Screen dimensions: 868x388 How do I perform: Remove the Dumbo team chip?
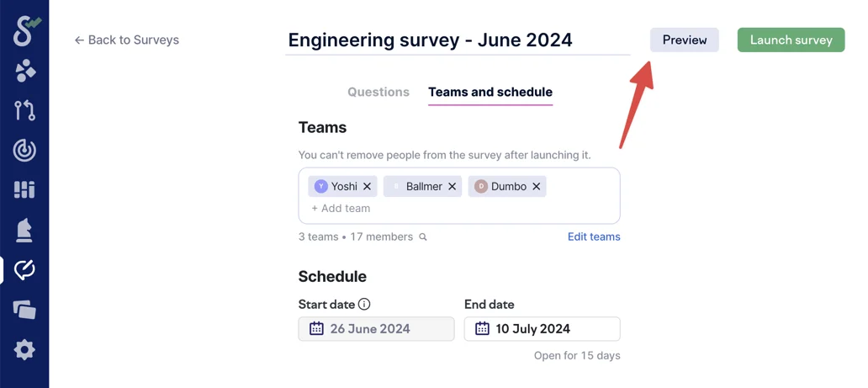click(536, 187)
